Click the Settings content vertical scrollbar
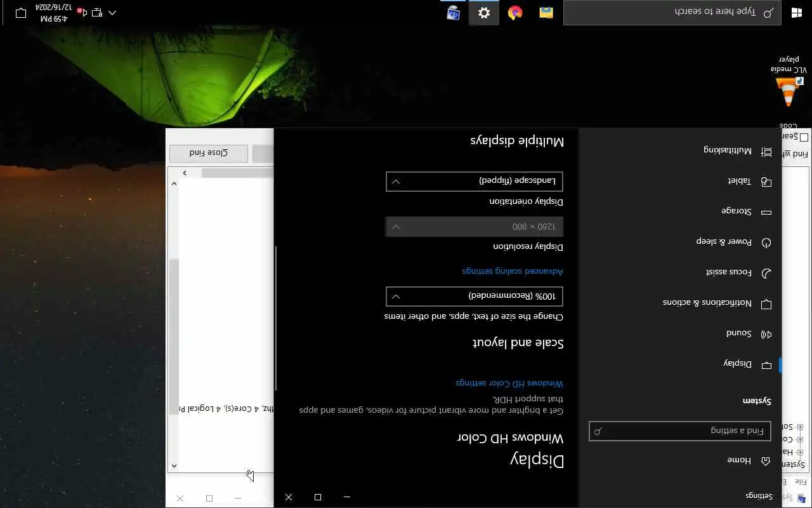The image size is (812, 508). pos(276,319)
